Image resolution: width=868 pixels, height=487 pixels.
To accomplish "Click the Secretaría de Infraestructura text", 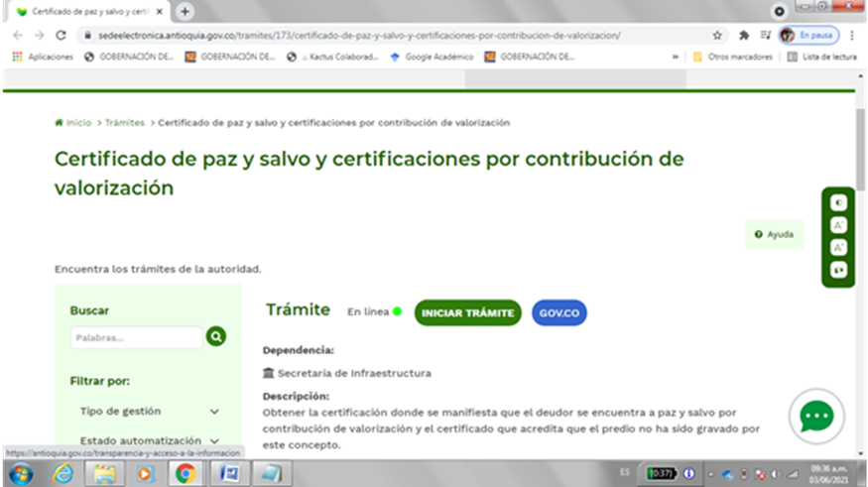I will click(x=354, y=374).
